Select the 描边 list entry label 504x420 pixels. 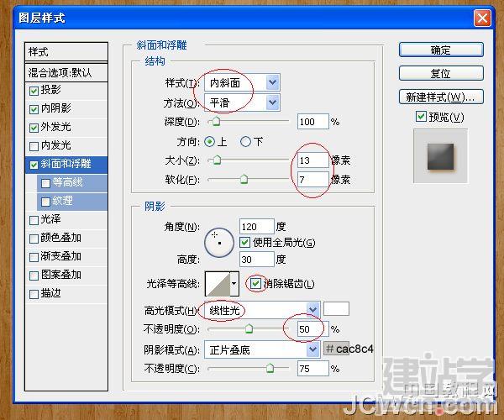pyautogui.click(x=50, y=293)
